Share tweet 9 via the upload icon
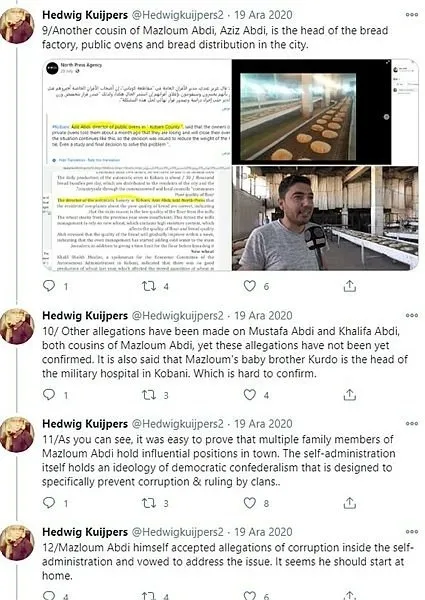 click(350, 286)
